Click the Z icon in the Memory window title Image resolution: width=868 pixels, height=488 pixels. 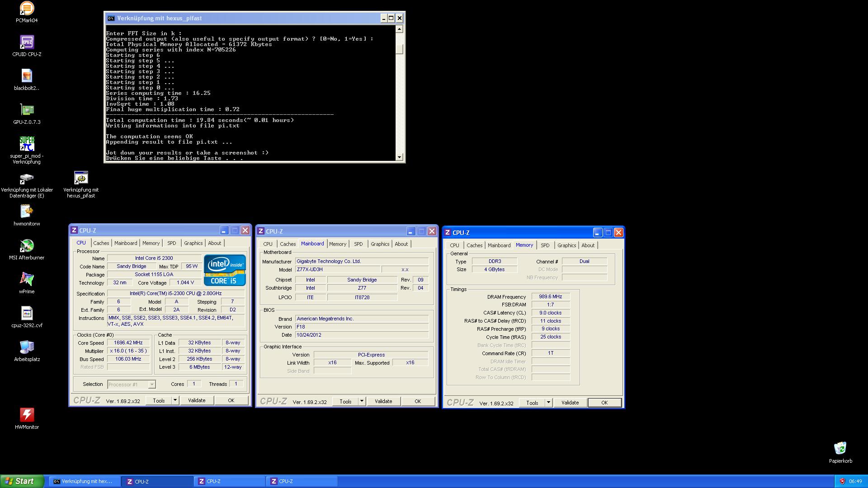[448, 233]
